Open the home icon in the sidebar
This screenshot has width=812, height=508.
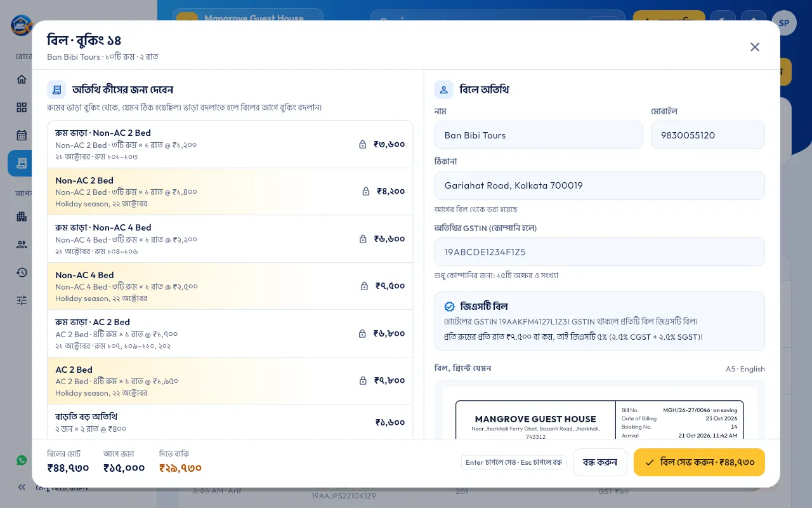point(22,79)
